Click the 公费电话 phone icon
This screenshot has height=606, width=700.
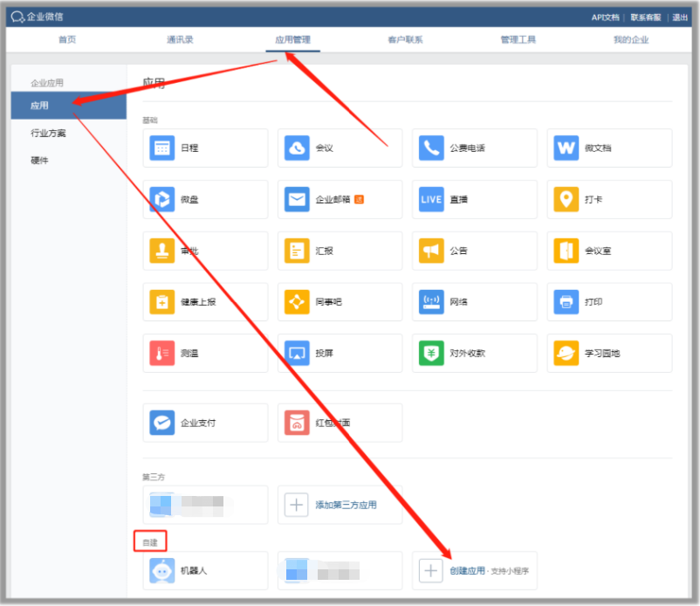point(431,148)
